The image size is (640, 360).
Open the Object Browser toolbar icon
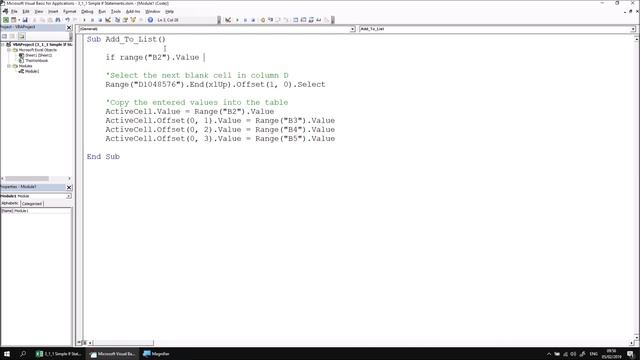[133, 20]
